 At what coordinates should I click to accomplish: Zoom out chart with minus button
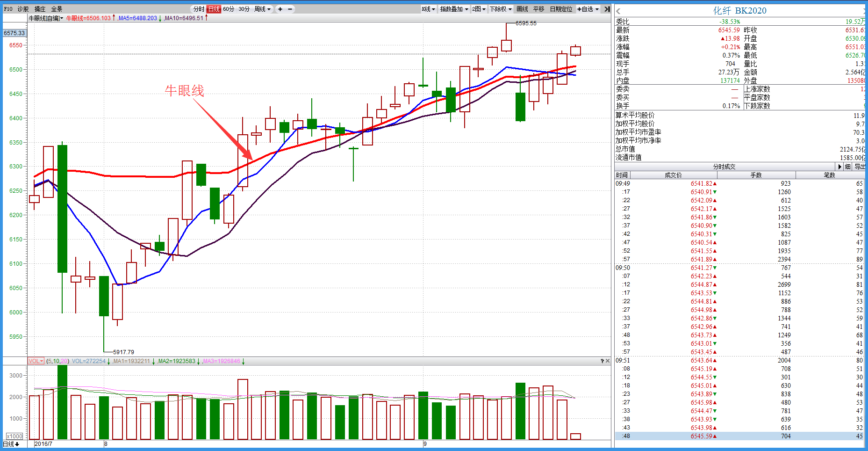[x=290, y=9]
